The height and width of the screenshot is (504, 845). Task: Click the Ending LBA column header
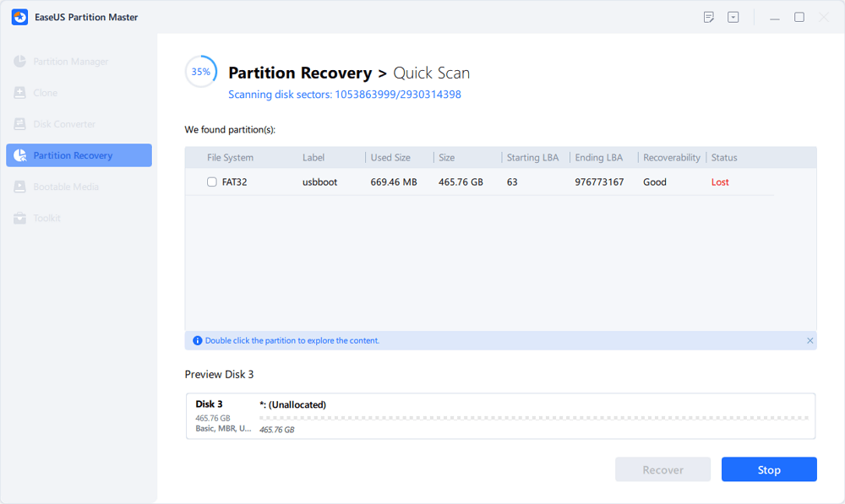(x=599, y=157)
